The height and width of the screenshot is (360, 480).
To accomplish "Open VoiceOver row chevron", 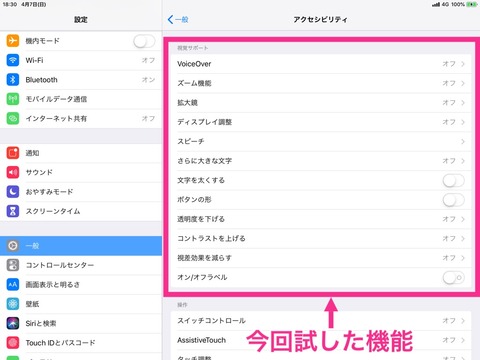I will [x=463, y=64].
